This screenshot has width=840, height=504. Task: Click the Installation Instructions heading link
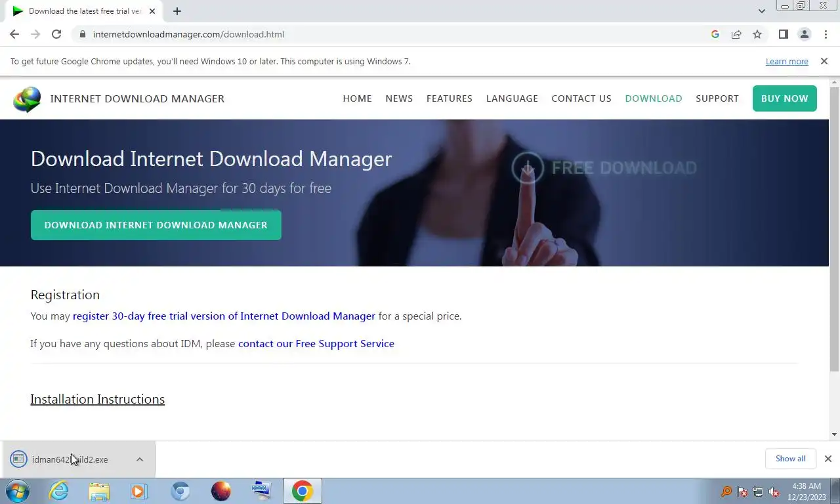click(97, 399)
